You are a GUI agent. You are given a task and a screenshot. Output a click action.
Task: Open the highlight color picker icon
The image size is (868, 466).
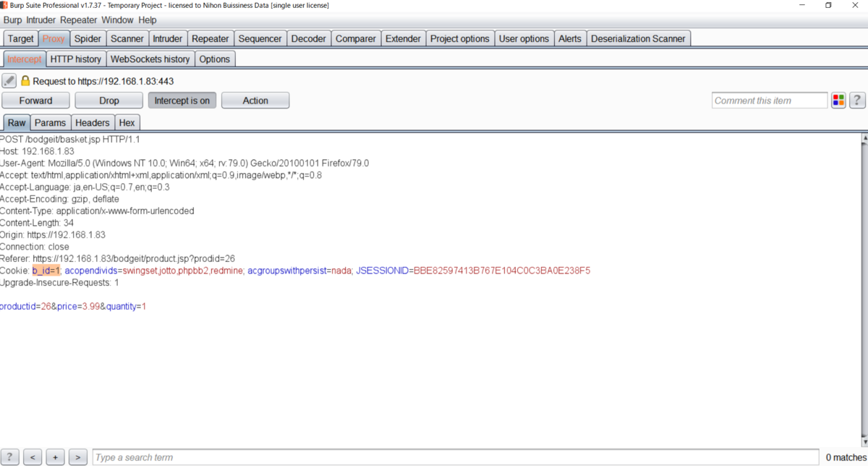838,101
